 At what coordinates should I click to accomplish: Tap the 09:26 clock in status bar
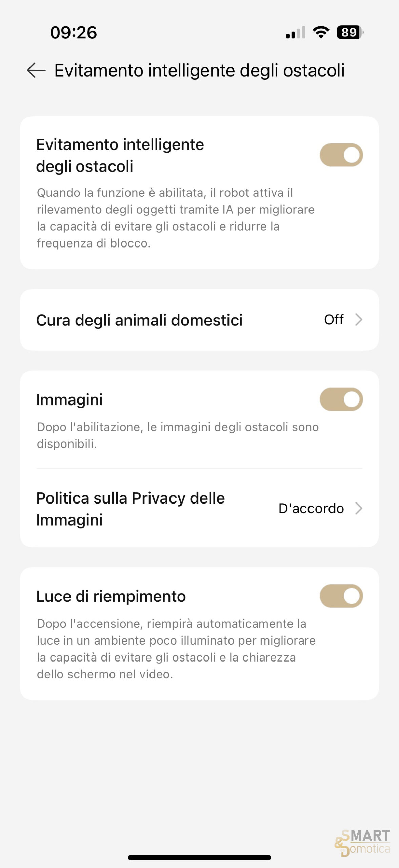tap(74, 33)
